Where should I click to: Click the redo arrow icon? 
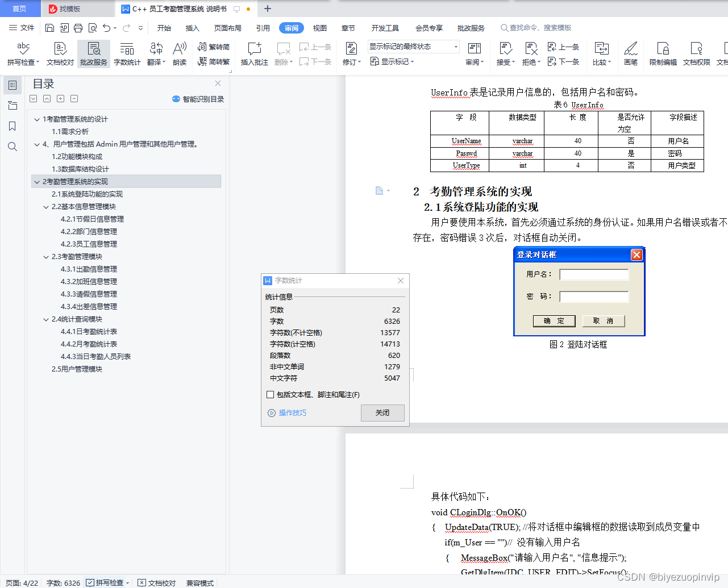click(126, 28)
